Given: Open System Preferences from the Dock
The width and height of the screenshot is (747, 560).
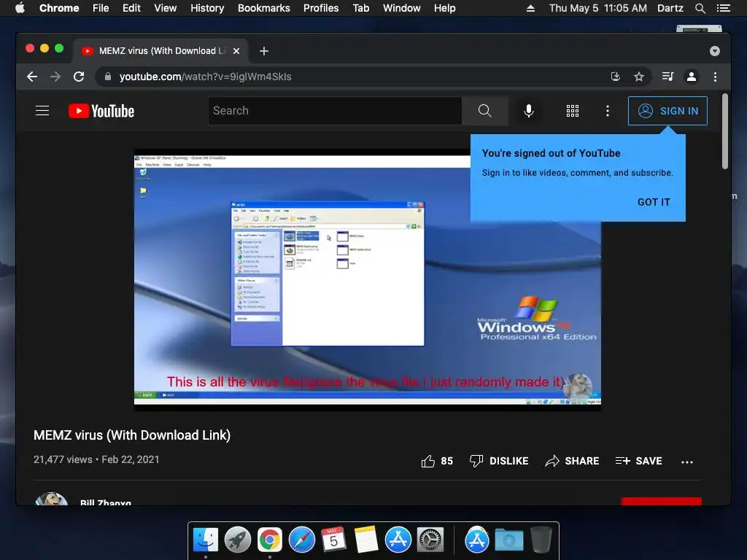Looking at the screenshot, I should (430, 540).
